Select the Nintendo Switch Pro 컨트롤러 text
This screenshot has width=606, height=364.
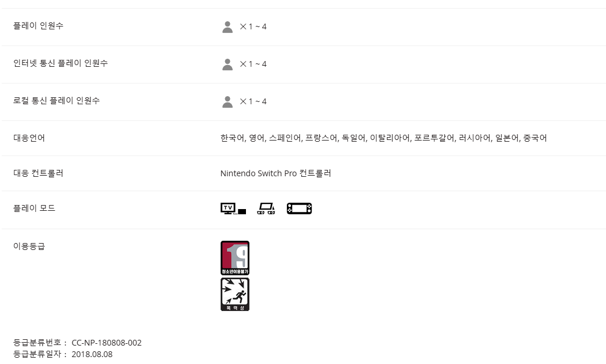[x=275, y=173]
